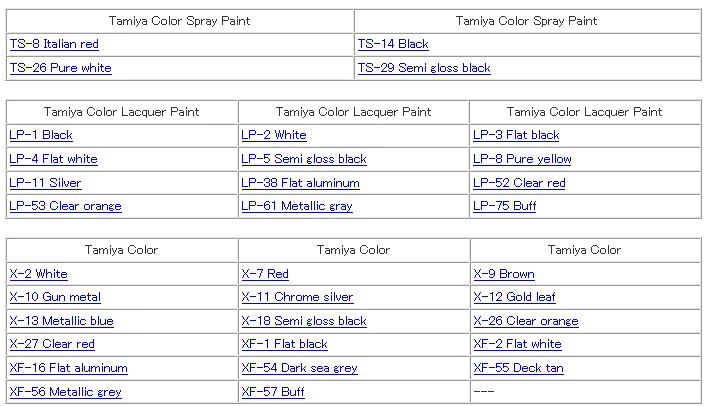Open the TS-8 Italian red link

coord(54,44)
